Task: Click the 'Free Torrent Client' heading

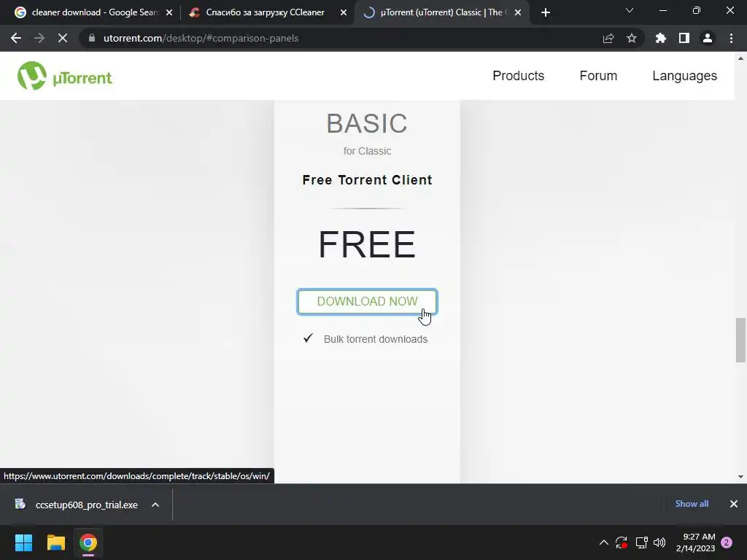Action: tap(368, 180)
